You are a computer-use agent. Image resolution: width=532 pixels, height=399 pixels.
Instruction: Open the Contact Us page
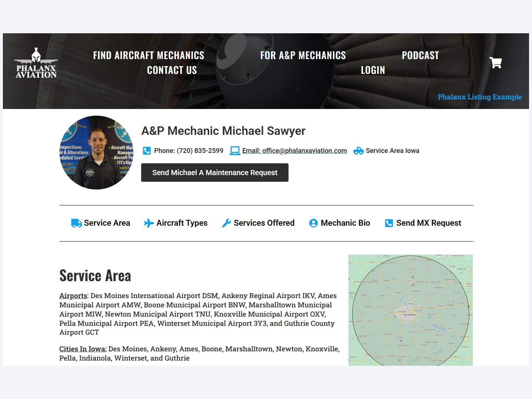[x=172, y=70]
